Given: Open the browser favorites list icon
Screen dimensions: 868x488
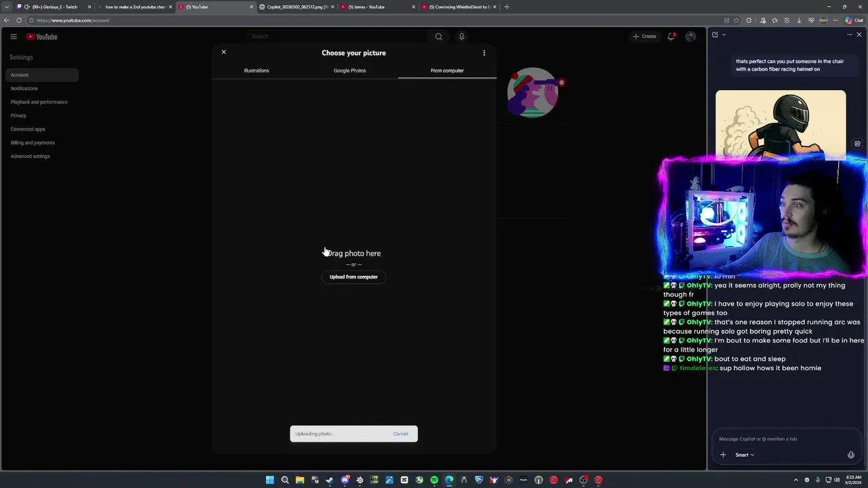Looking at the screenshot, I should 774,20.
